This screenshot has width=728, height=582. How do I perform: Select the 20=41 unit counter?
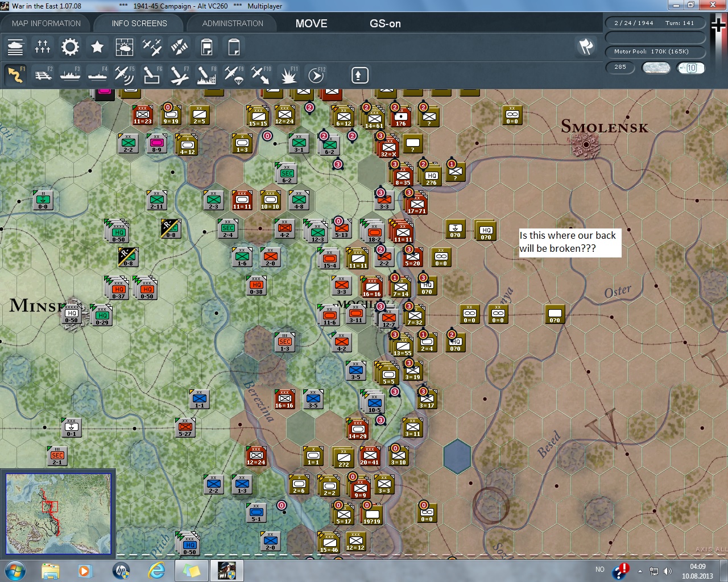coord(370,455)
